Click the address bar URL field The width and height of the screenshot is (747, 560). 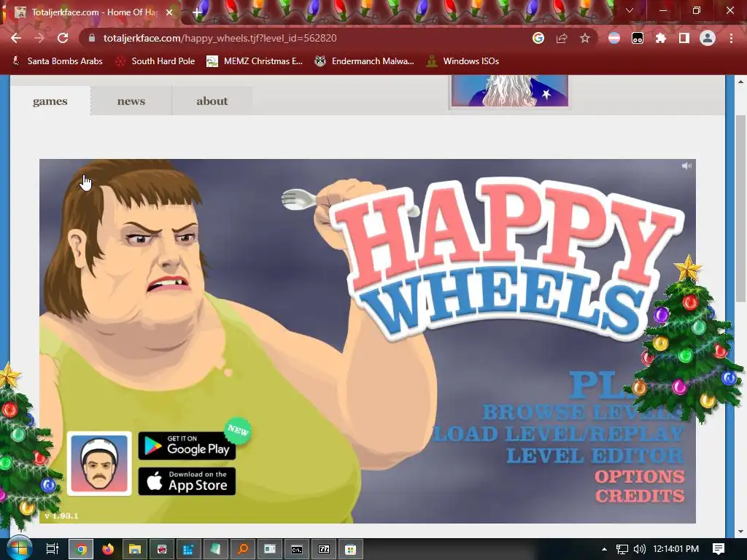point(305,38)
